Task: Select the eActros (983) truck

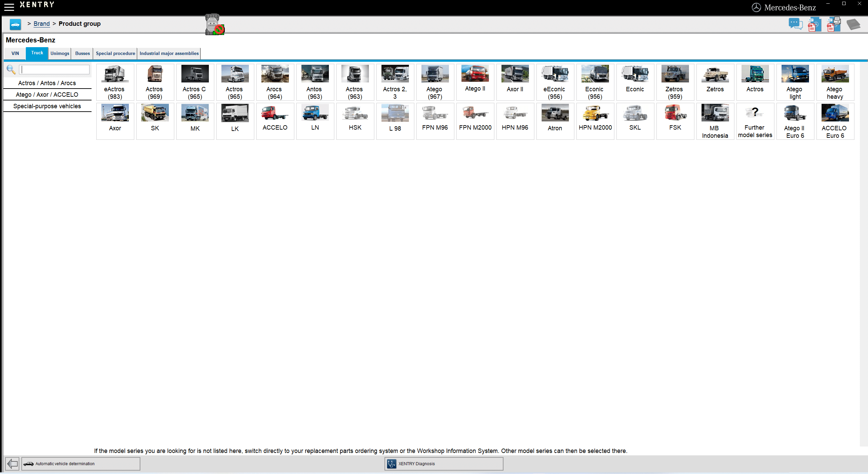Action: (x=115, y=82)
